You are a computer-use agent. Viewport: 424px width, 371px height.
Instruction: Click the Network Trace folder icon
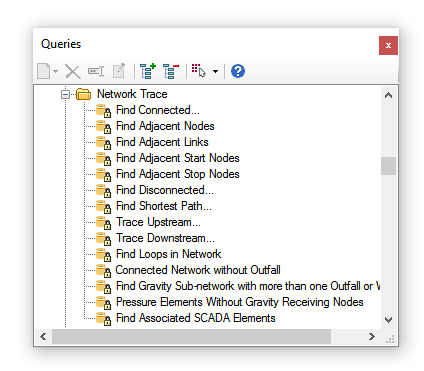tap(83, 94)
